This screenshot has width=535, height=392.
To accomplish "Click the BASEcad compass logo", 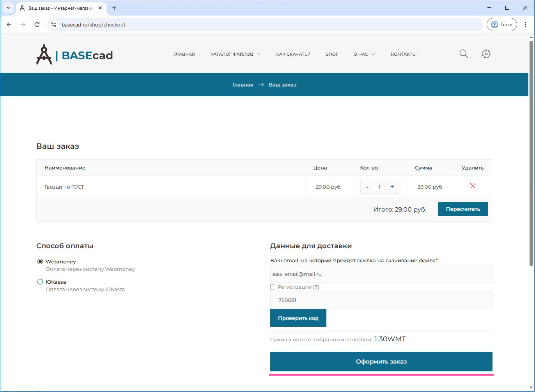I will (44, 55).
